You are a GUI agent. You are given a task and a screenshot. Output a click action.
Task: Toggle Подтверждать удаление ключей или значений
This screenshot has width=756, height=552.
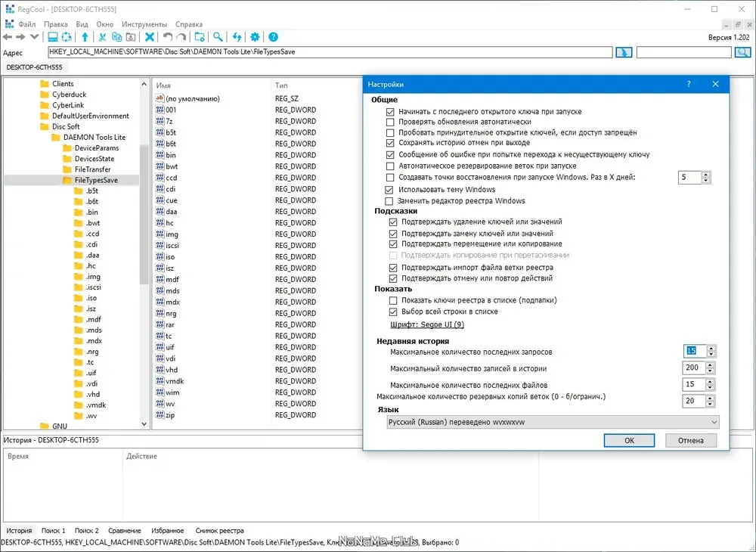coord(393,222)
